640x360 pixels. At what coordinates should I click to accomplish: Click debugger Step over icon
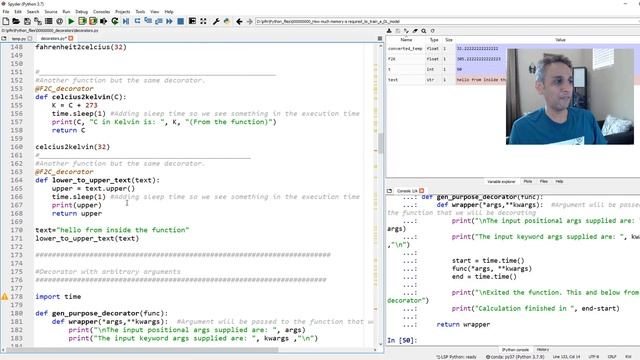point(137,21)
